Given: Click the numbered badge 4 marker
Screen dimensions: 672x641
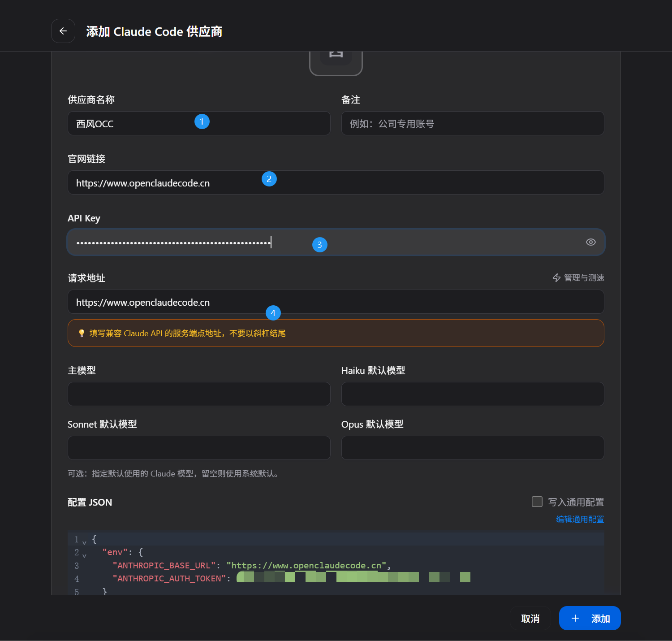Looking at the screenshot, I should [273, 313].
